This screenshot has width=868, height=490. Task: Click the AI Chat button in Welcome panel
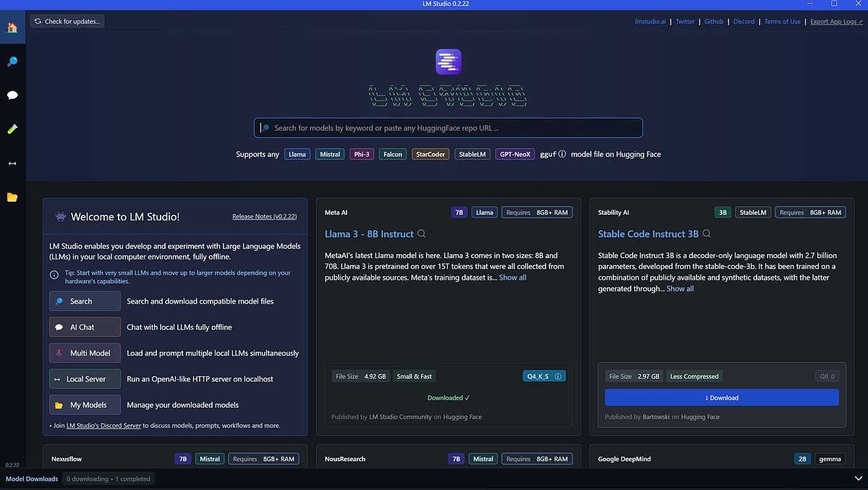tap(85, 327)
